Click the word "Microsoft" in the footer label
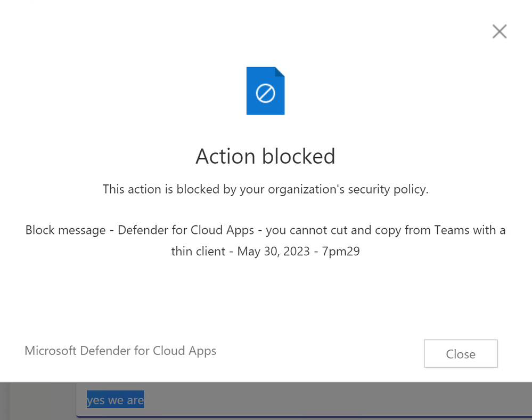 [x=51, y=351]
